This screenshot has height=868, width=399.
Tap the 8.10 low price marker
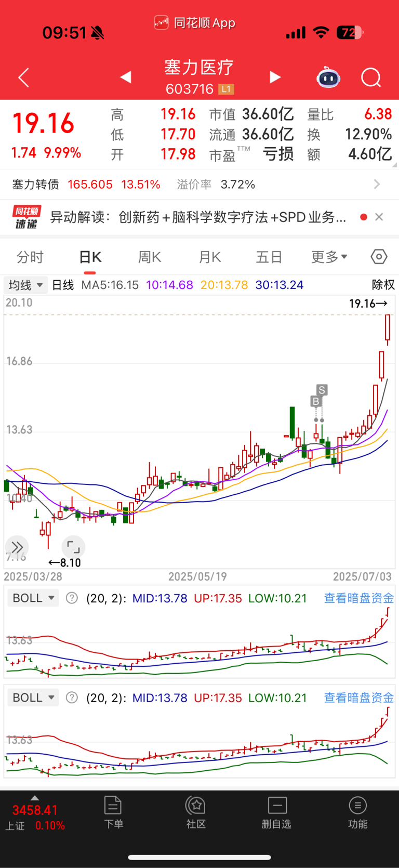[x=64, y=562]
